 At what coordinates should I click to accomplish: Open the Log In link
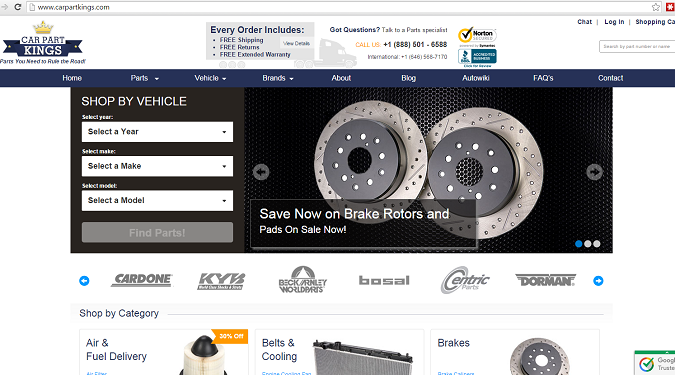coord(614,22)
